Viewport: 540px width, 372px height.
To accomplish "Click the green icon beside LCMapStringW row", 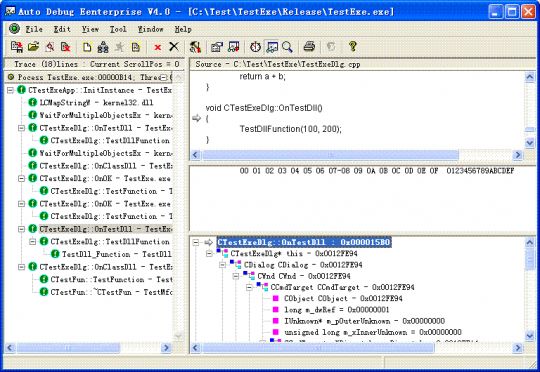I will [33, 103].
